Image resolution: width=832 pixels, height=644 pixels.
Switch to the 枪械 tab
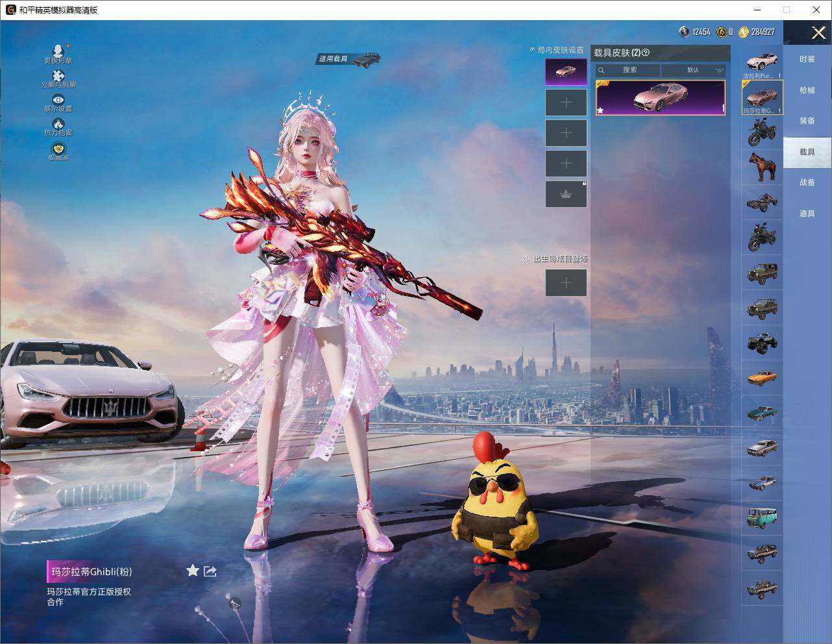point(807,90)
